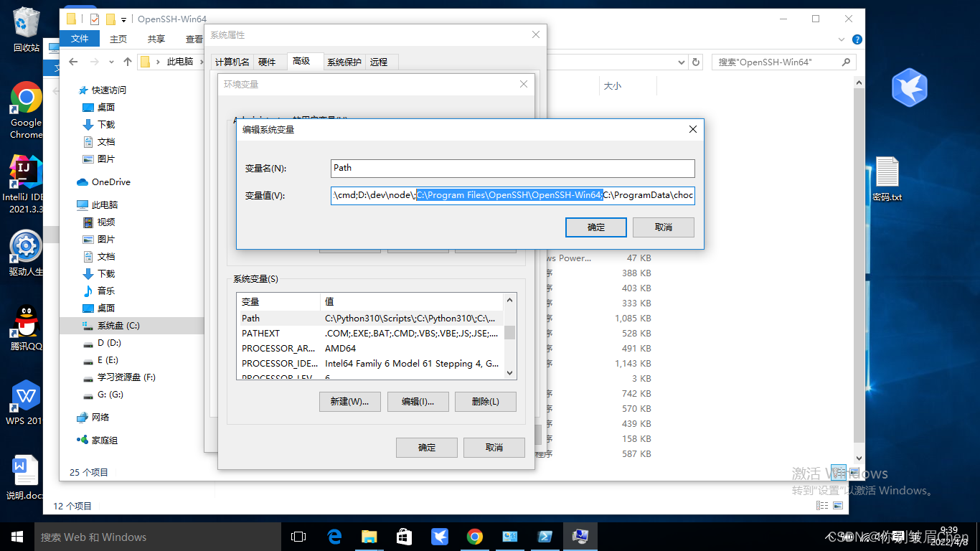Launch IntelliJ IDEA 2021.3.3 from the desktop

[x=25, y=172]
